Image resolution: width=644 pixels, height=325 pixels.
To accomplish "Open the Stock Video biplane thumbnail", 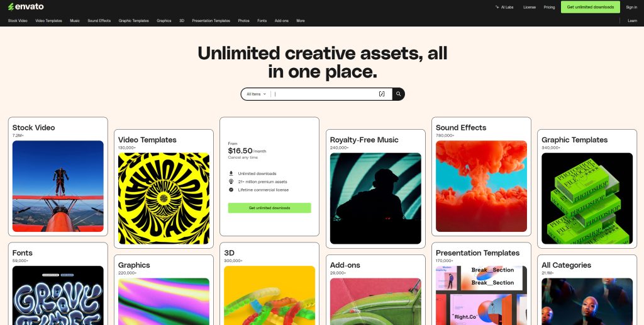I will 58,186.
